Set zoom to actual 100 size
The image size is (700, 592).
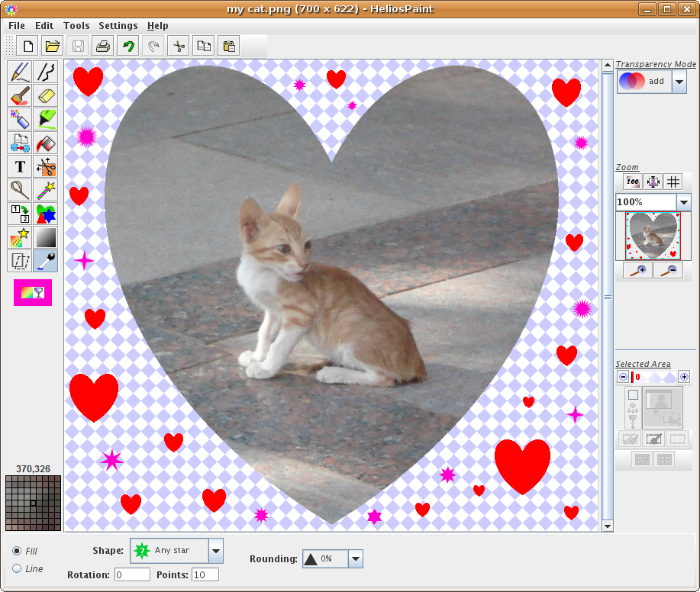(633, 182)
